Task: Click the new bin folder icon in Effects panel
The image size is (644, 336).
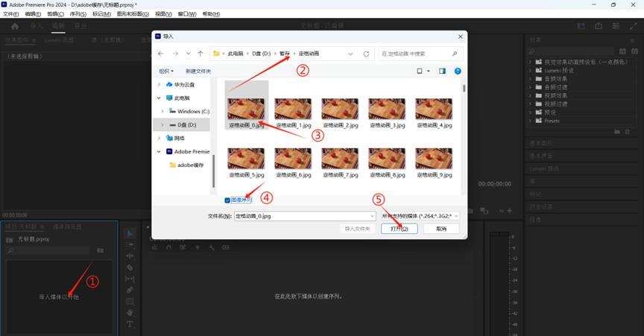Action: pos(617,132)
